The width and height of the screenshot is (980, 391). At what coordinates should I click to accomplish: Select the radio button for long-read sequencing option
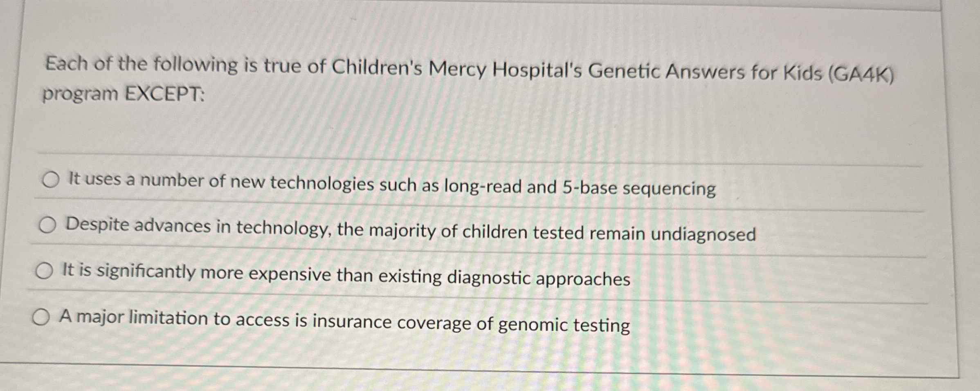tap(51, 180)
